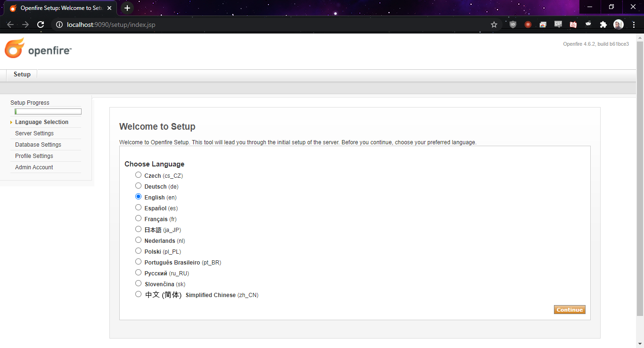
Task: Open the red angry face extension icon
Action: pyautogui.click(x=573, y=25)
